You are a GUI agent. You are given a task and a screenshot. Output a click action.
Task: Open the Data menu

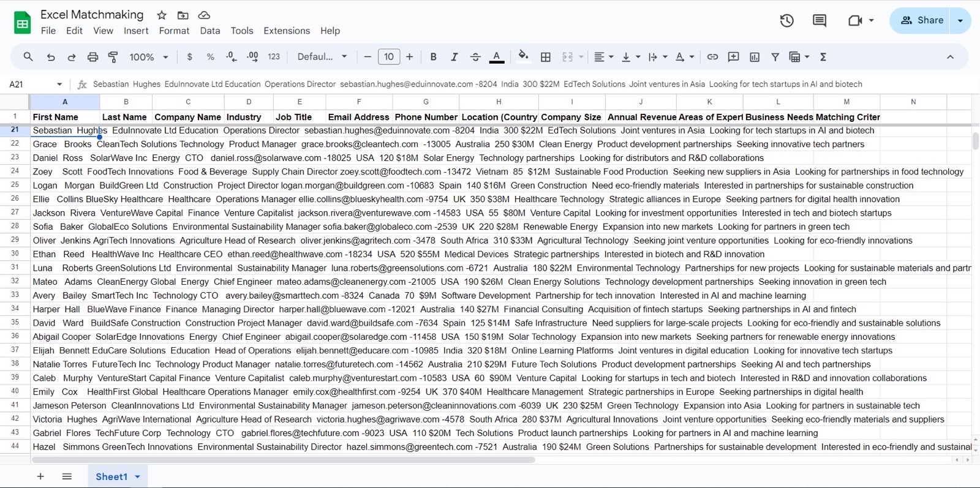210,31
